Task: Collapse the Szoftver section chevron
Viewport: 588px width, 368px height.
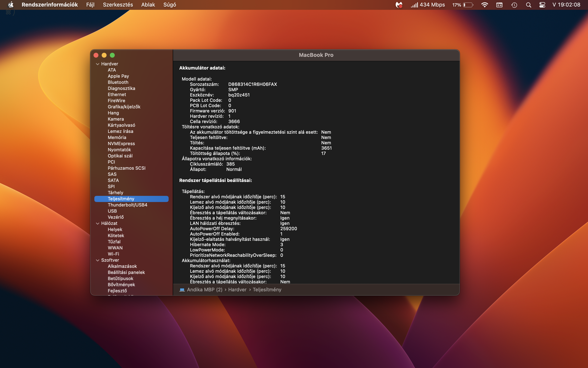Action: pos(97,260)
